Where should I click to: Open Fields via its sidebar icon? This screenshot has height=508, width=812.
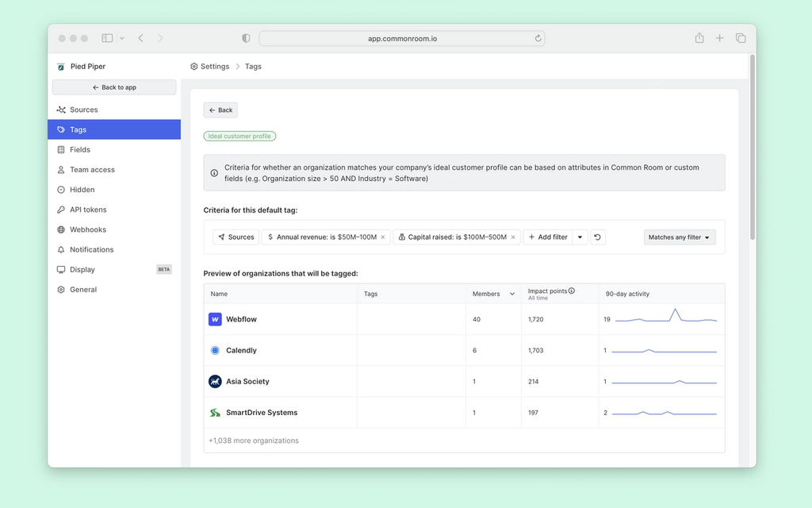click(x=59, y=149)
